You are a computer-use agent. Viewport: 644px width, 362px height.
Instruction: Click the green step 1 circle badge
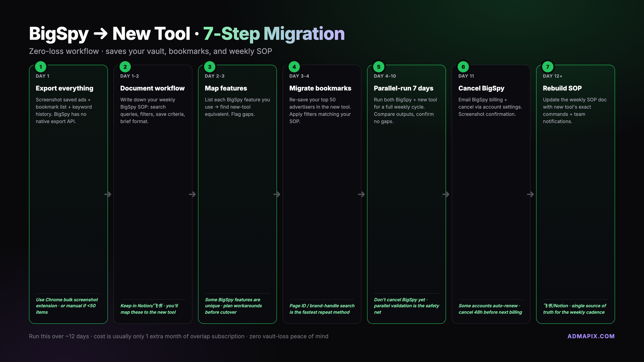pos(41,67)
